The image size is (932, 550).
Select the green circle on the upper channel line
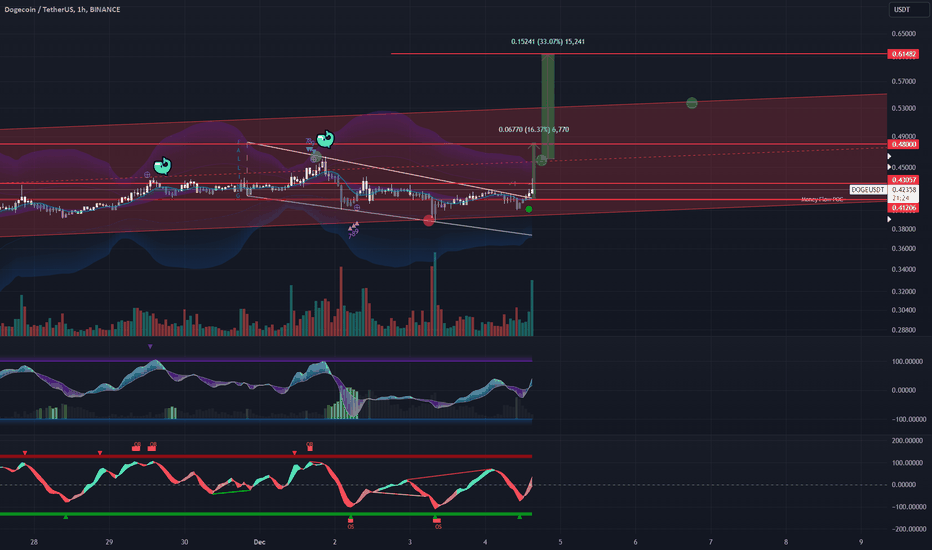[x=692, y=103]
